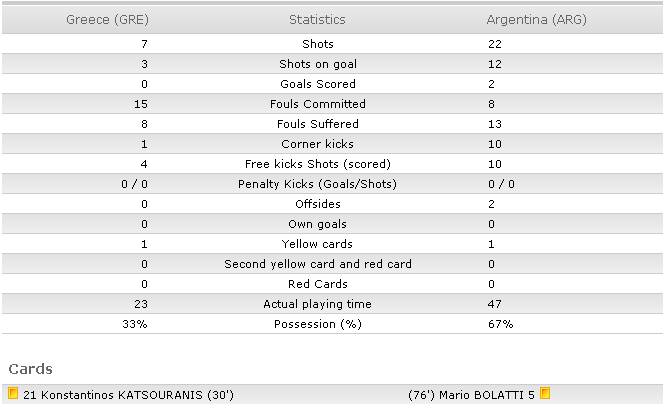Click the Offsides row label

[x=318, y=204]
